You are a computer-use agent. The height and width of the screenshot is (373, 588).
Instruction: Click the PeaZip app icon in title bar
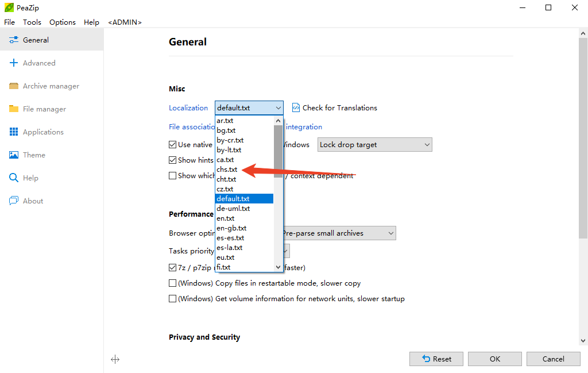point(9,7)
